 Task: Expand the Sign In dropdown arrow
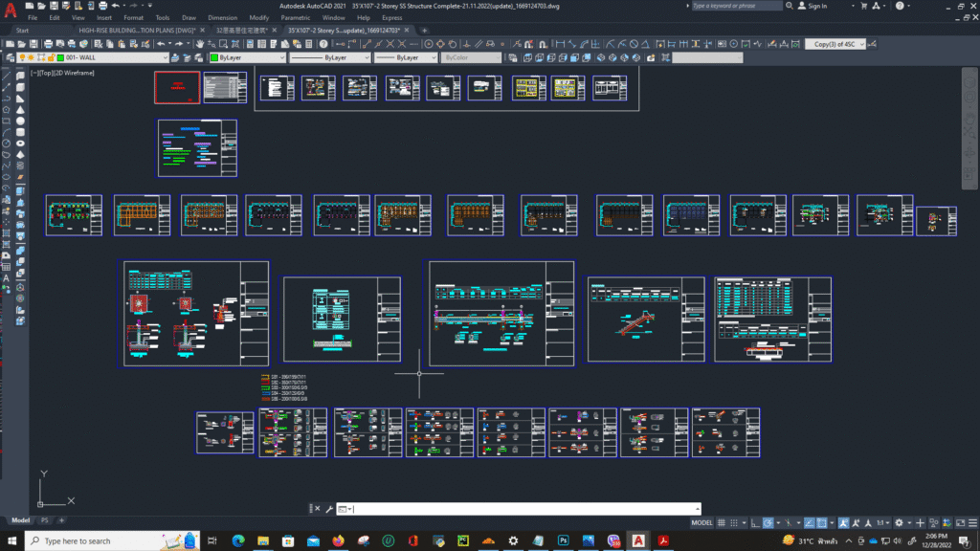(x=853, y=6)
